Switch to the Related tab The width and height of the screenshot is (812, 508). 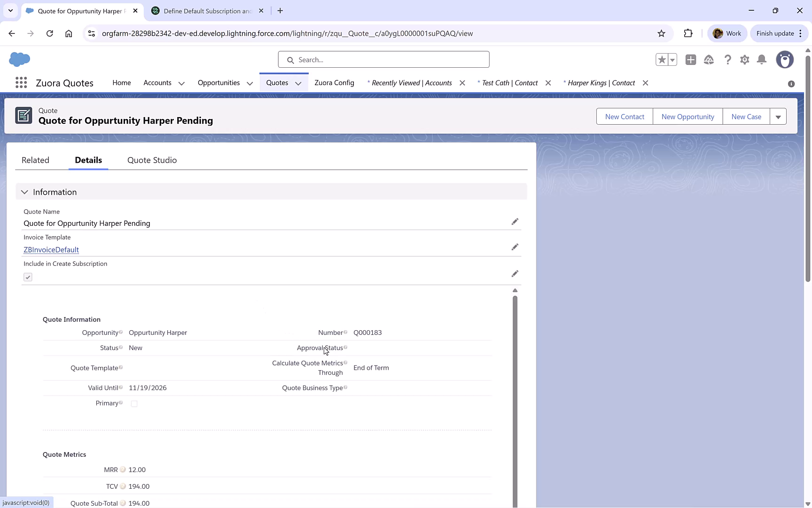(x=35, y=160)
